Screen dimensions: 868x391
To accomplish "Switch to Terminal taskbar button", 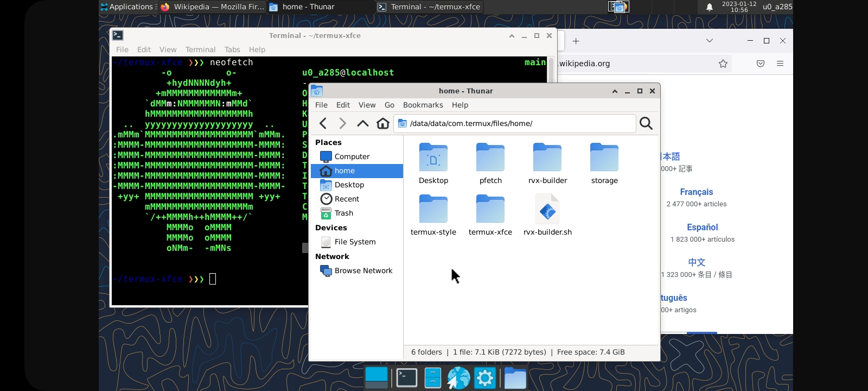I will 429,7.
